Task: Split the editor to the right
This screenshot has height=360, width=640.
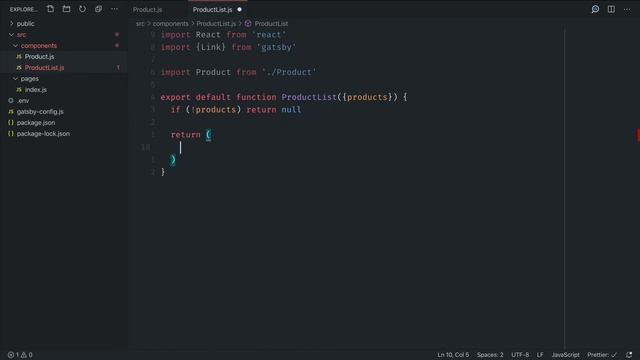Action: (611, 9)
